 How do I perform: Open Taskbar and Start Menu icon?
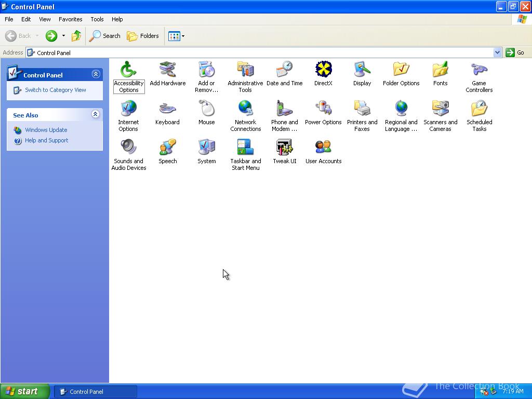[x=245, y=155]
